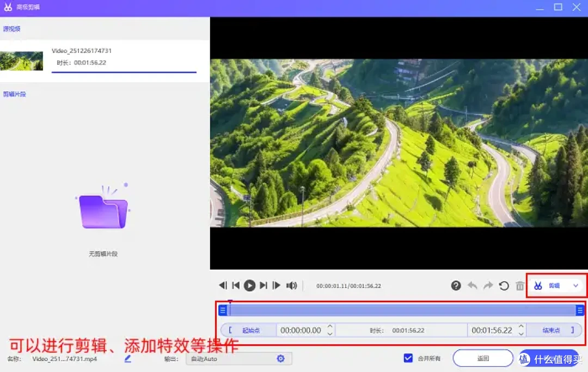Screen dimensions: 588x372
Task: Toggle the 合并所有 checkbox
Action: [x=408, y=358]
